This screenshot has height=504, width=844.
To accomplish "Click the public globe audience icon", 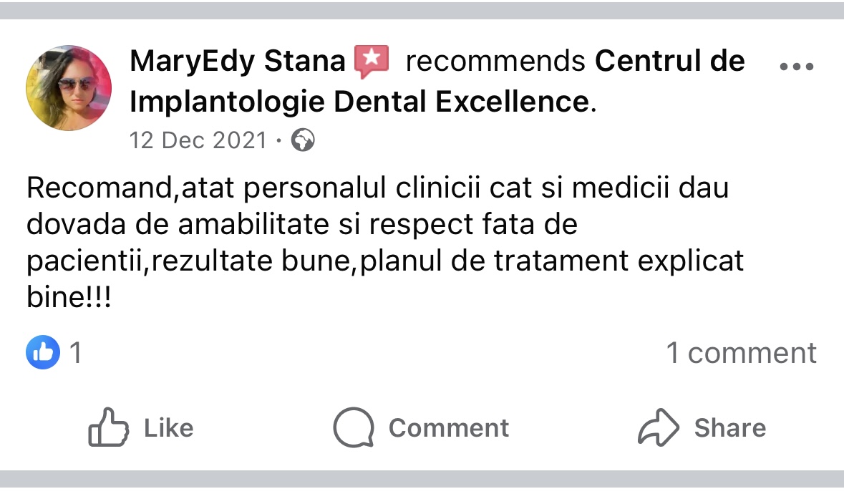I will pos(303,140).
